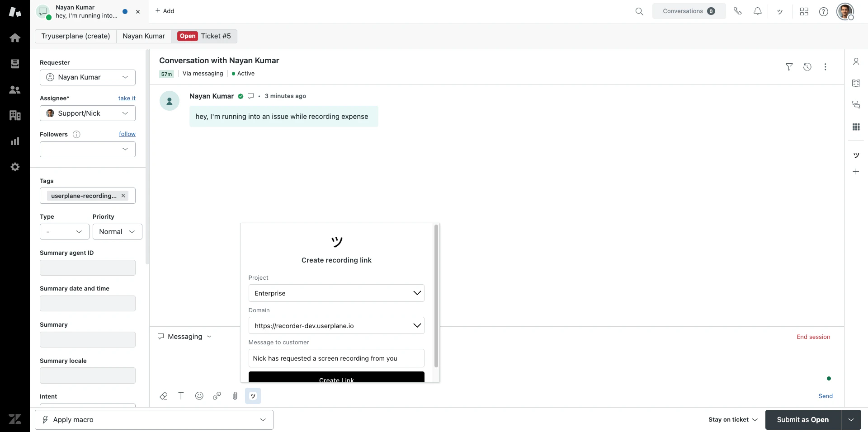
Task: Select the Nayan Kumar conversation tab at top
Action: coord(89,12)
